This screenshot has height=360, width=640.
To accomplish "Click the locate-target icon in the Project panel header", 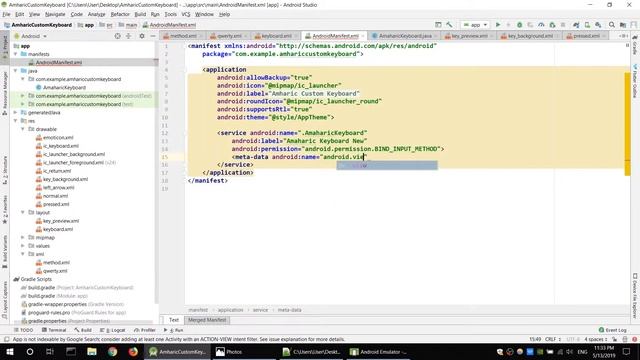I will [118, 36].
